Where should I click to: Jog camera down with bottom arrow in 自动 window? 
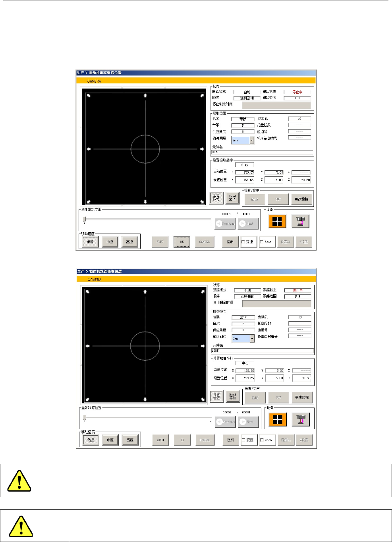coord(145,202)
